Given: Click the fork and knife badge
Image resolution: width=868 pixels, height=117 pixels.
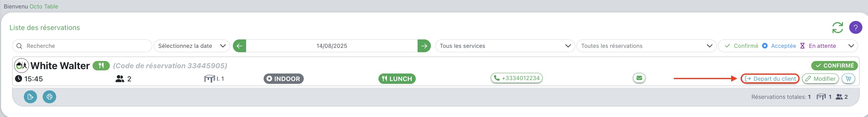Looking at the screenshot, I should [101, 66].
